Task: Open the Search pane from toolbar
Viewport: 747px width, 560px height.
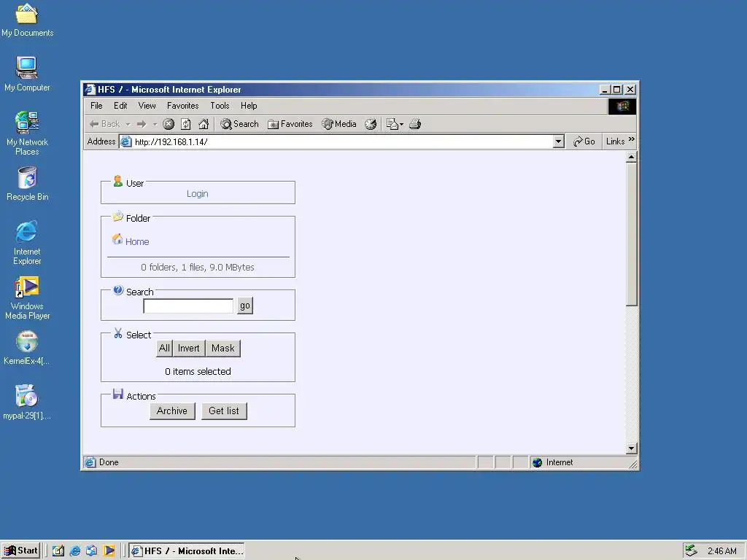Action: pos(239,124)
